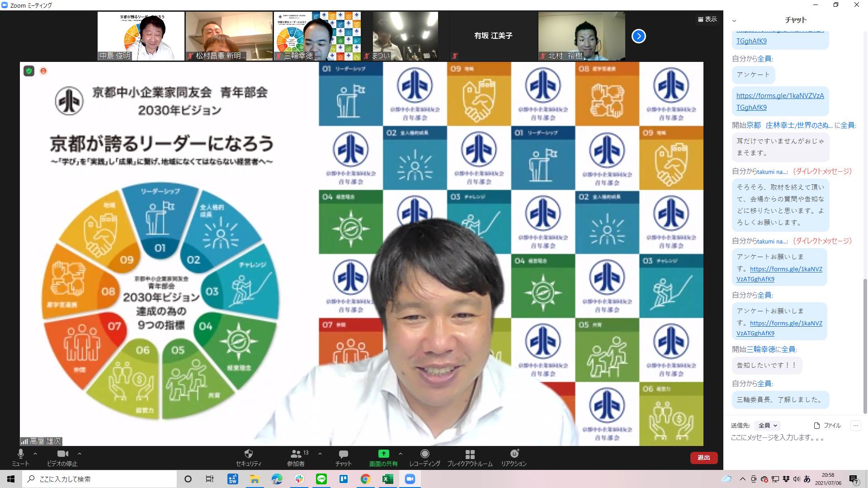Click the Windows search box
The height and width of the screenshot is (488, 868).
(x=99, y=479)
